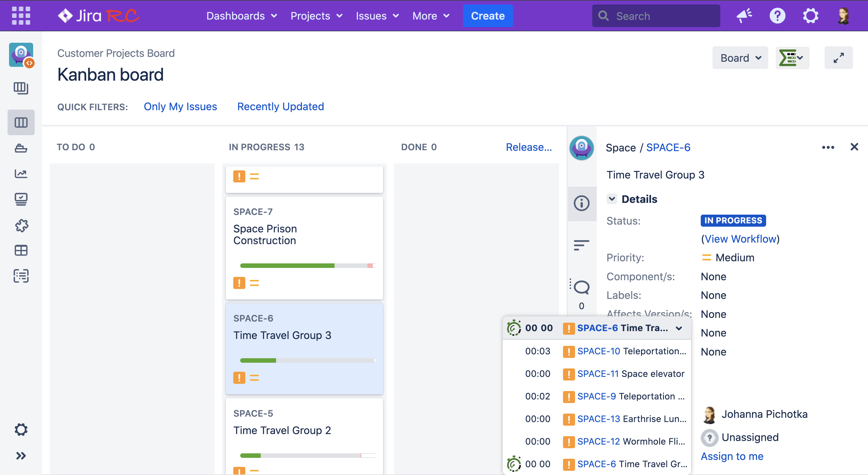Toggle the stopwatch timer in tracker header
The image size is (868, 475).
click(x=514, y=328)
